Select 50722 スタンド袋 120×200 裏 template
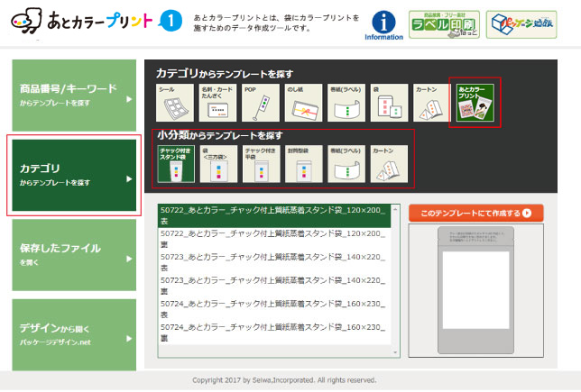The width and height of the screenshot is (581, 392). [x=274, y=239]
